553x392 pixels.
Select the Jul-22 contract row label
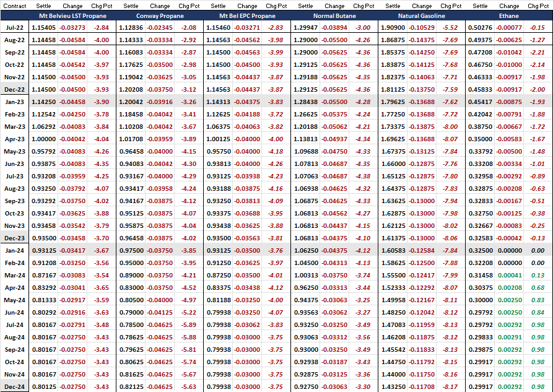(x=14, y=27)
